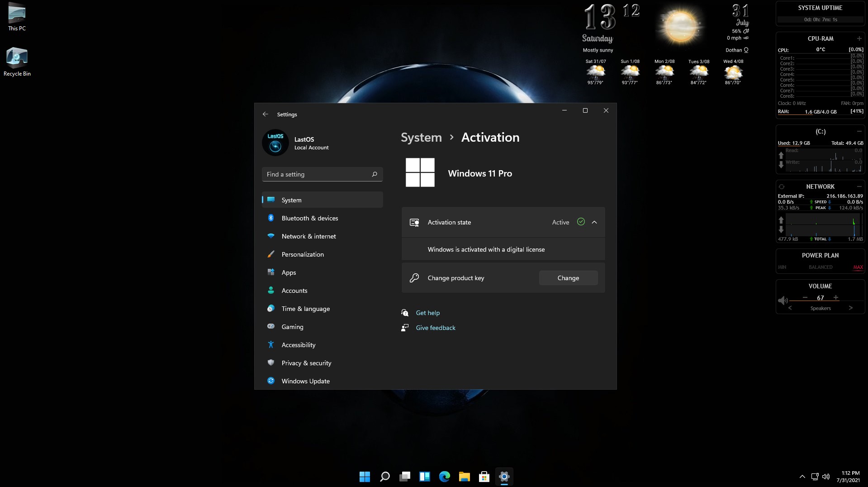Increase volume with the plus button

[836, 297]
